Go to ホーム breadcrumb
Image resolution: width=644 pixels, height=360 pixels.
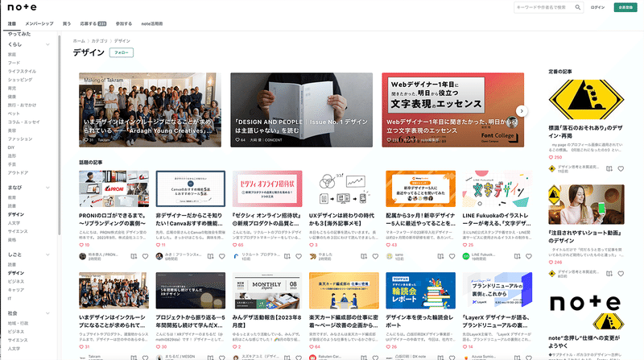coord(79,41)
